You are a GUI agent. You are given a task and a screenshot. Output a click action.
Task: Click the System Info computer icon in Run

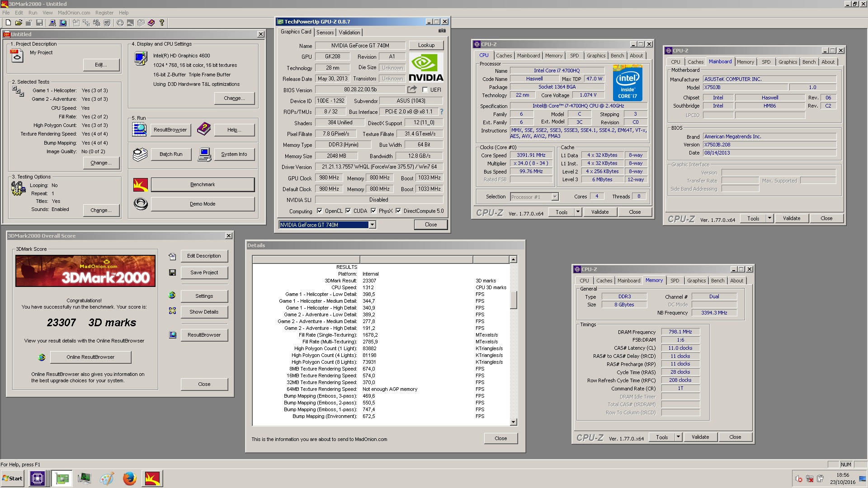coord(204,154)
